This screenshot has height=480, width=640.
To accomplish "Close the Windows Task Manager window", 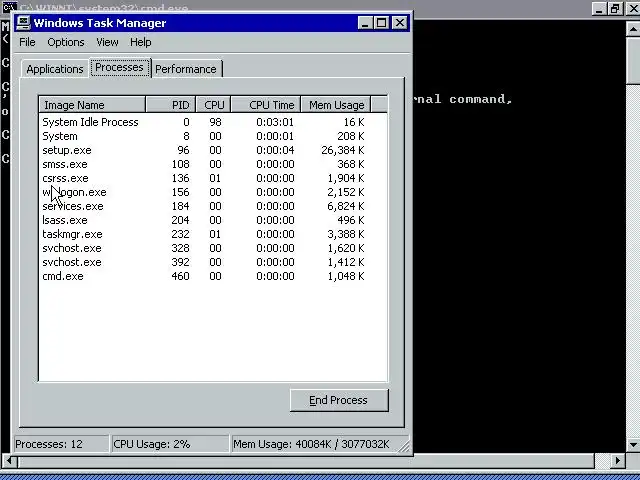I will (400, 23).
